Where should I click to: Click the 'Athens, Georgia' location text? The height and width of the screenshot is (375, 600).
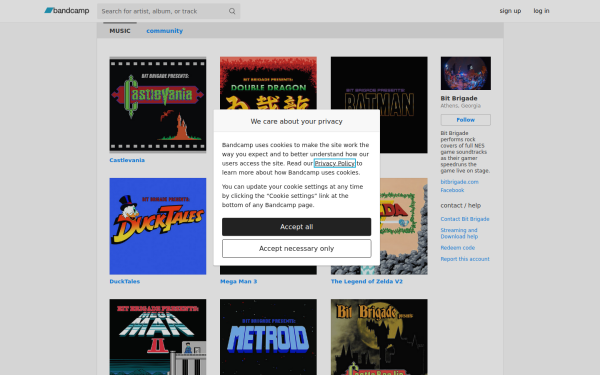coord(460,106)
